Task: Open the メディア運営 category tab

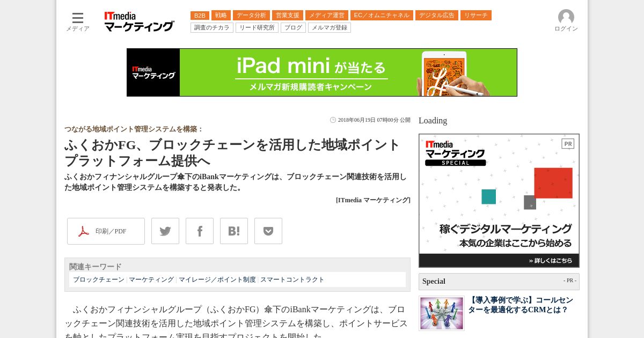Action: click(327, 16)
